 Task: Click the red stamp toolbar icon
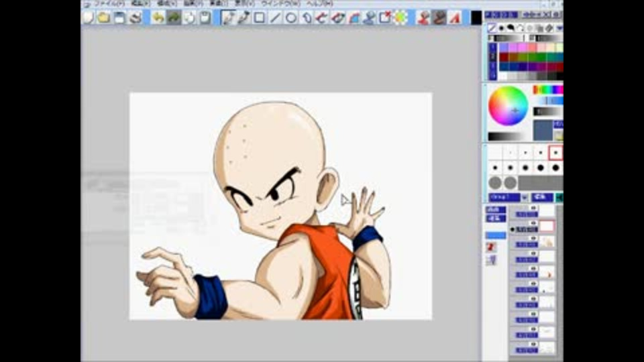pyautogui.click(x=423, y=17)
